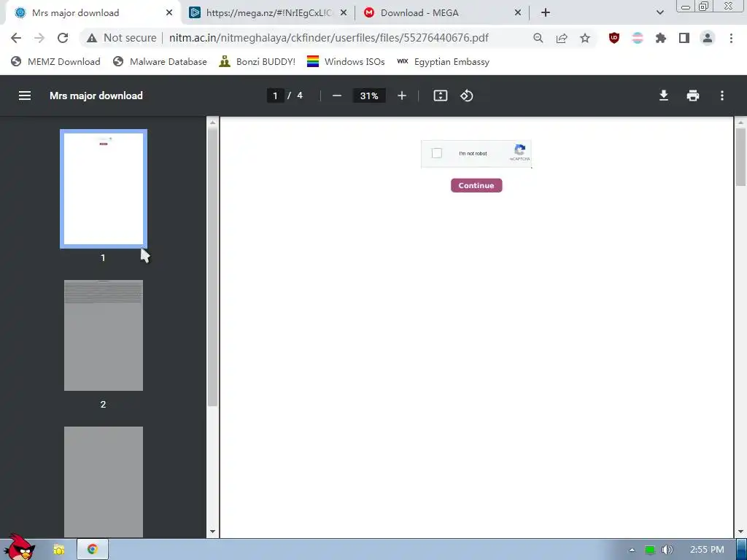Screen dimensions: 747x560
Task: Click the purple Continue button
Action: (476, 186)
